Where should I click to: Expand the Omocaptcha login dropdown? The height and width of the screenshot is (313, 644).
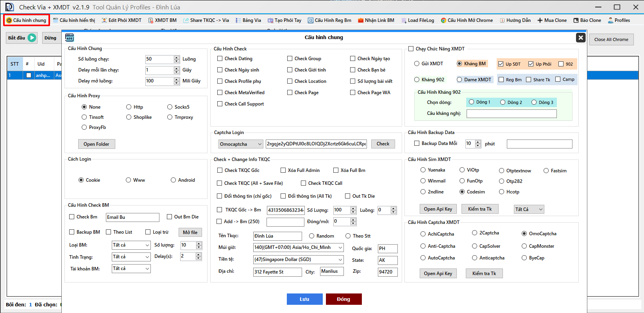259,144
